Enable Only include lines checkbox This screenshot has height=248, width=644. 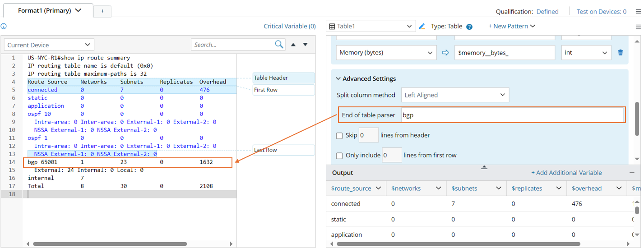coord(339,156)
